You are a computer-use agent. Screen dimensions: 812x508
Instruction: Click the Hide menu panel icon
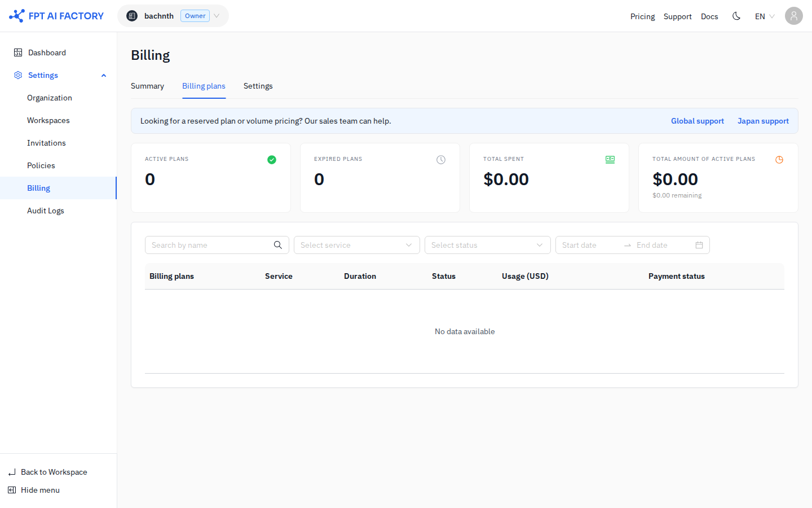pyautogui.click(x=12, y=490)
